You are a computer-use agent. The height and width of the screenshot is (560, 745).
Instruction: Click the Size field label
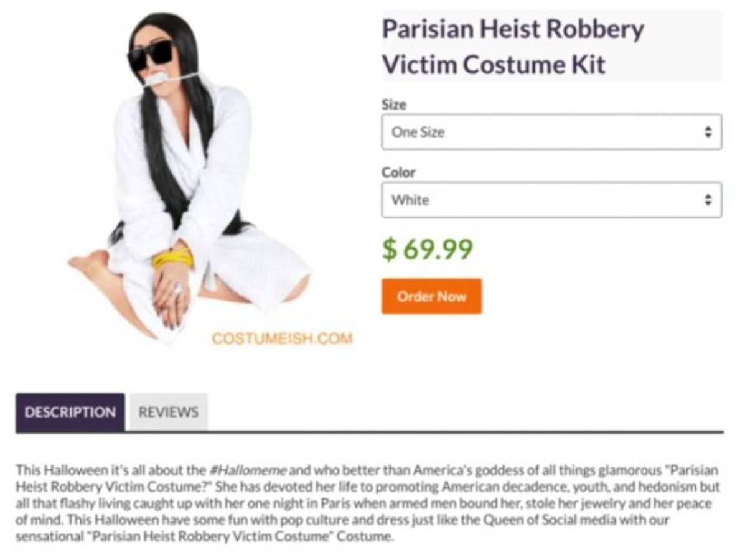[x=394, y=105]
